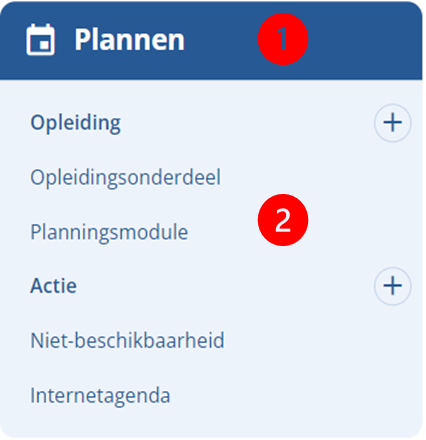Open the Opleidingsonderdeel link
Viewport: 426px width, 440px height.
coord(125,177)
